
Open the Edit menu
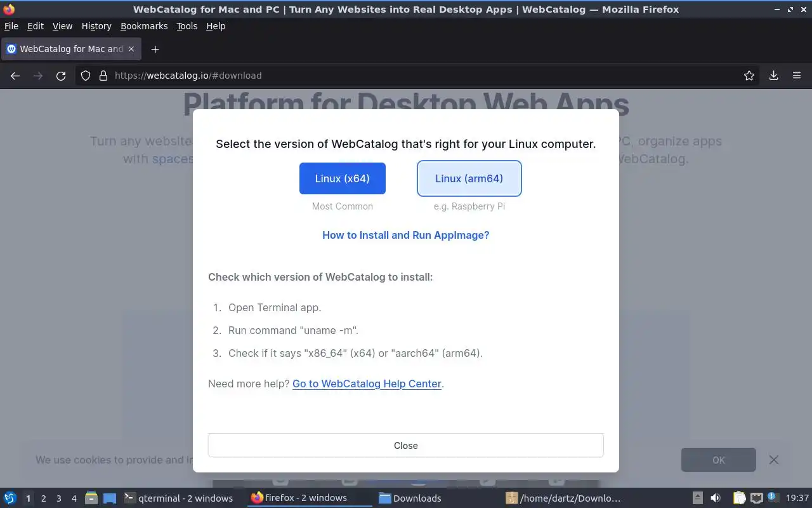[x=36, y=26]
